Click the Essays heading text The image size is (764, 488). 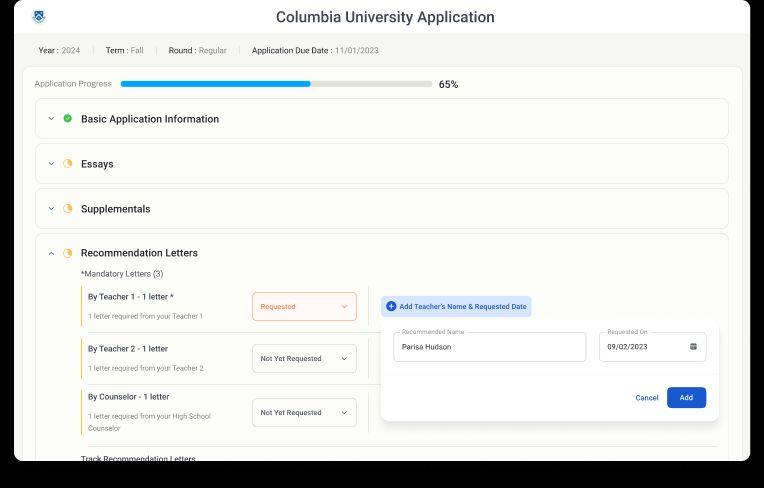point(97,164)
